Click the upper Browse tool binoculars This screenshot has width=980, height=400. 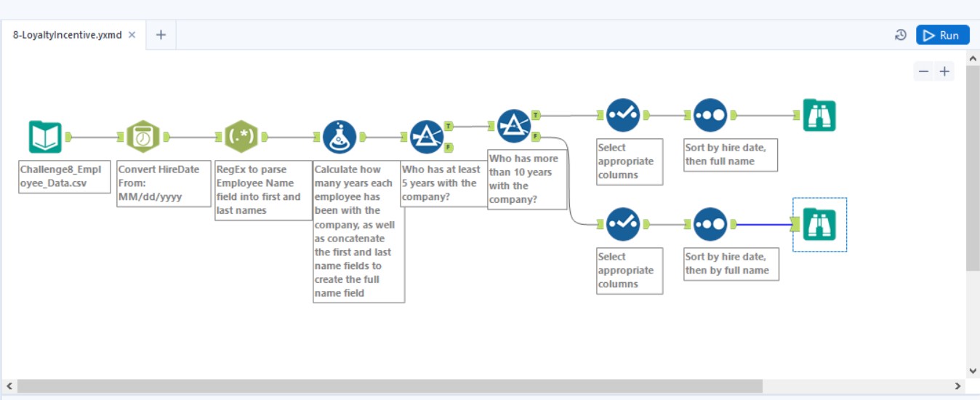point(819,115)
